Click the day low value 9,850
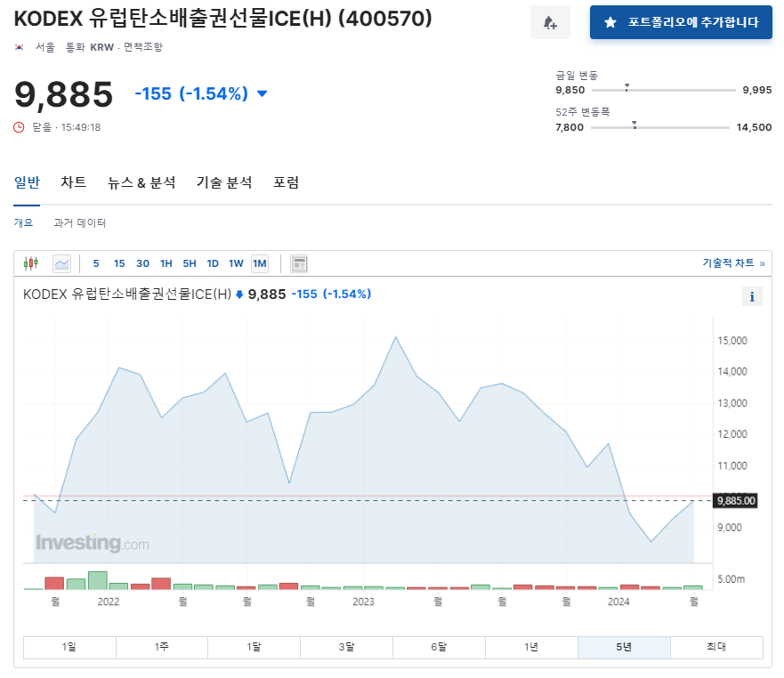This screenshot has width=784, height=678. coord(570,90)
